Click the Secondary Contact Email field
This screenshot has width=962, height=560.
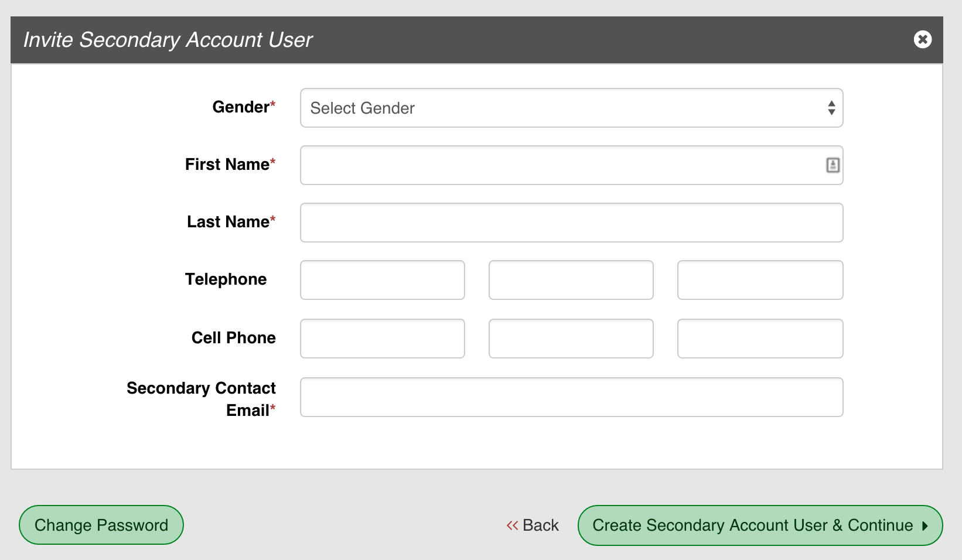[571, 397]
